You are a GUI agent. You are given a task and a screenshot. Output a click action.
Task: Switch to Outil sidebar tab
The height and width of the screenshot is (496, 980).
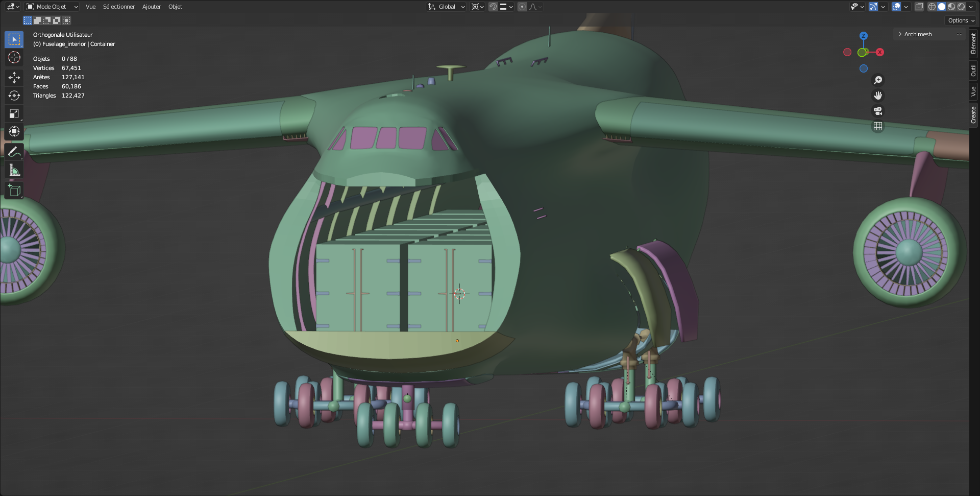point(974,70)
